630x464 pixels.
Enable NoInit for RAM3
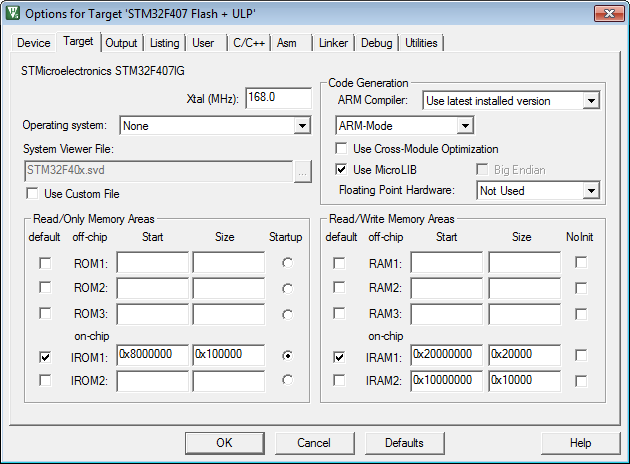tap(581, 314)
